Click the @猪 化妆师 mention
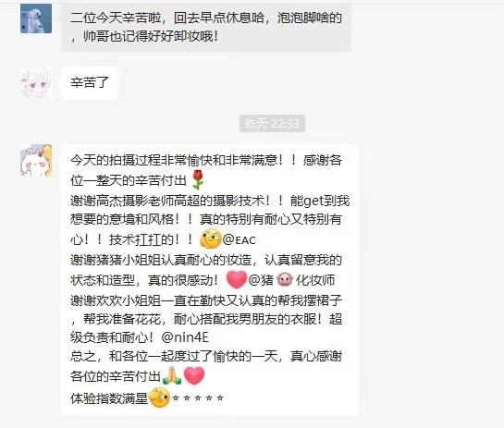Viewport: 504px width, 428px height. click(291, 280)
